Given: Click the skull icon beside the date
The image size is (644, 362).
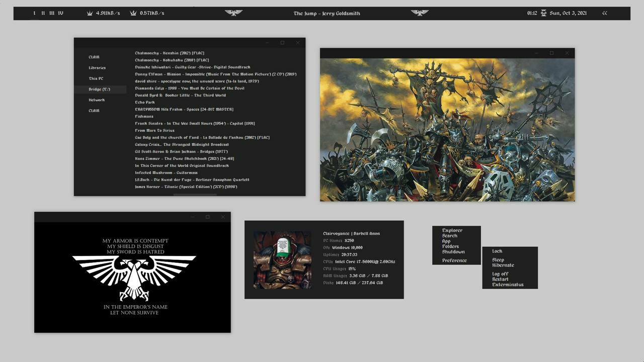Looking at the screenshot, I should (543, 13).
